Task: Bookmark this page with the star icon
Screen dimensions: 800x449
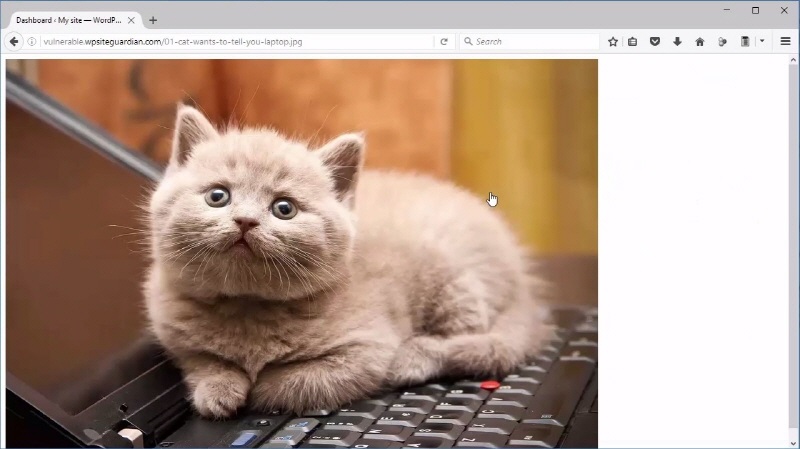Action: tap(613, 42)
